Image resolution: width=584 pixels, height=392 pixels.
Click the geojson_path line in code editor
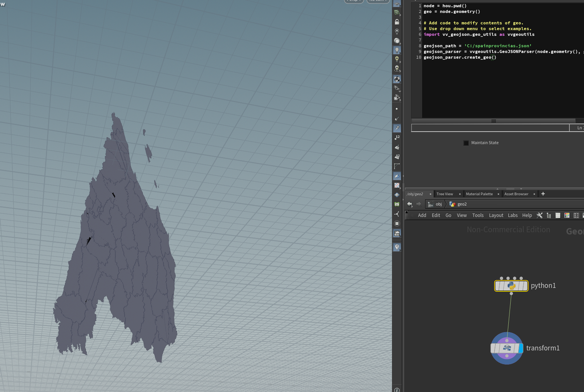click(478, 46)
